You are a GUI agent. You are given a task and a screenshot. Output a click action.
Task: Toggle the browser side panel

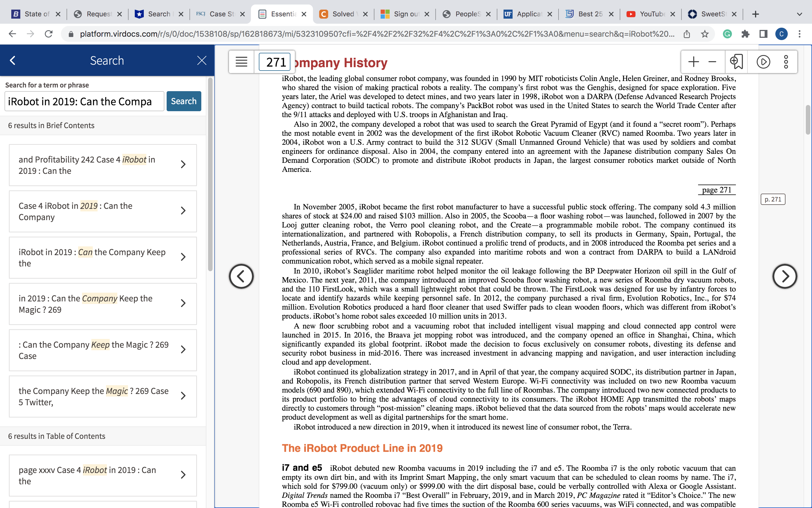(763, 34)
